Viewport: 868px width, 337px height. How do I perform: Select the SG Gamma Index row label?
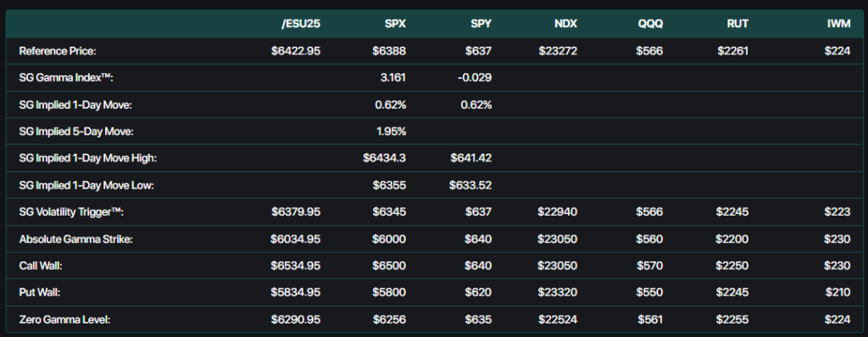[x=66, y=78]
